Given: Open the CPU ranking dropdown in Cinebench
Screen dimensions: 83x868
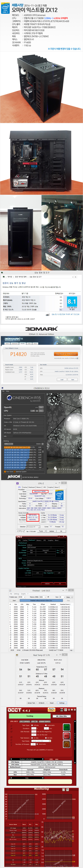Looking at the screenshot, I should pos(8,444).
